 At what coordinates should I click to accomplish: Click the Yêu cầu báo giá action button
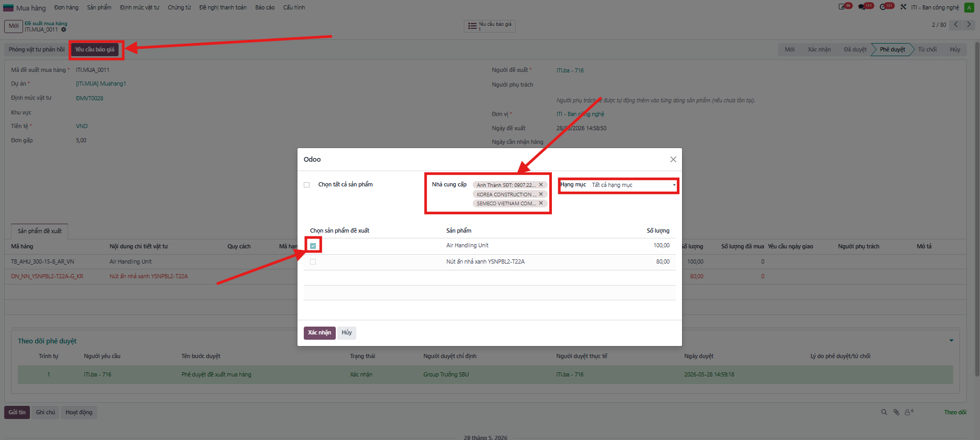pos(94,49)
